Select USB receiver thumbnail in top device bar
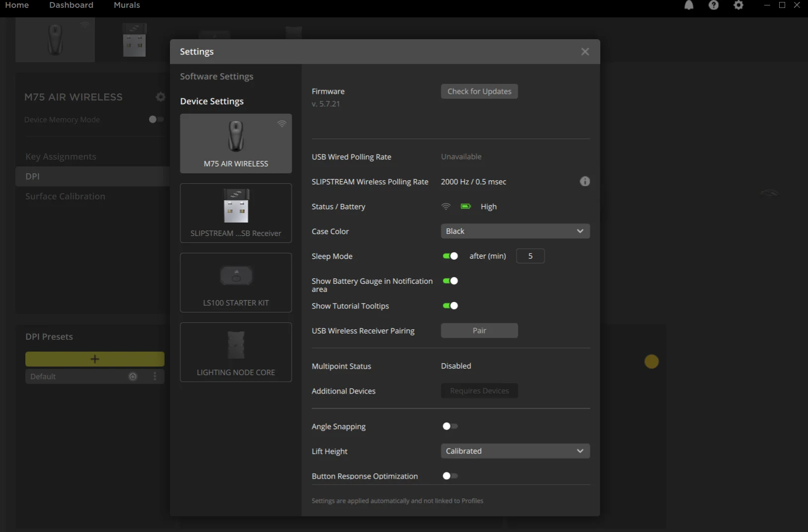Image resolution: width=808 pixels, height=532 pixels. [x=134, y=40]
